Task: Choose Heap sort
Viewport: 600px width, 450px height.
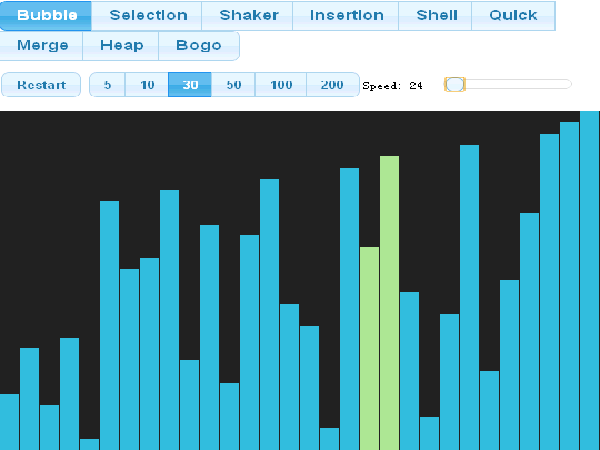Action: pos(122,46)
